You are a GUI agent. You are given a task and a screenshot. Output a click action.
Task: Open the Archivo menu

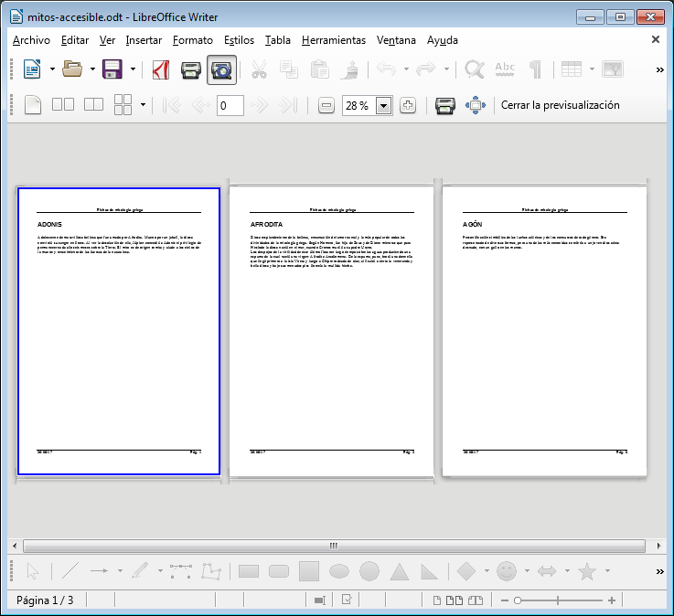click(x=31, y=40)
